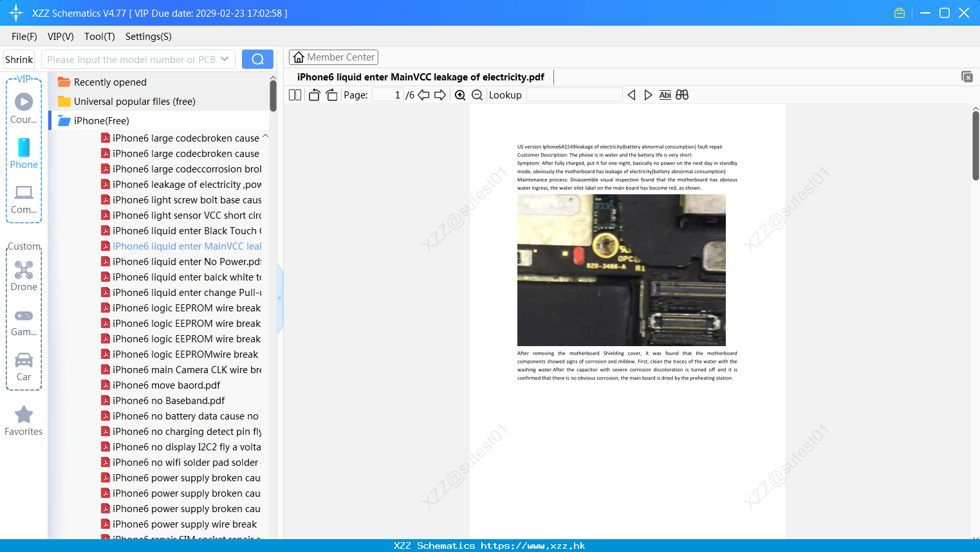Open iPhone6 leakage of electricity file

(181, 184)
